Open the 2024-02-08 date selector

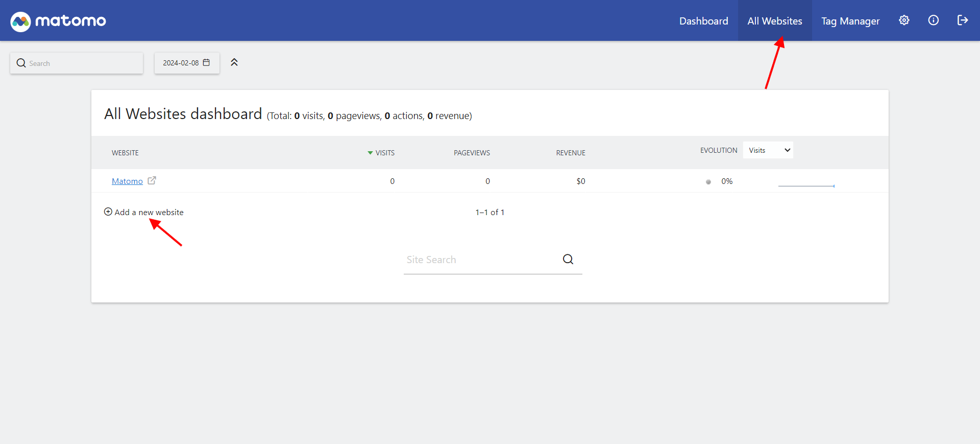point(187,63)
